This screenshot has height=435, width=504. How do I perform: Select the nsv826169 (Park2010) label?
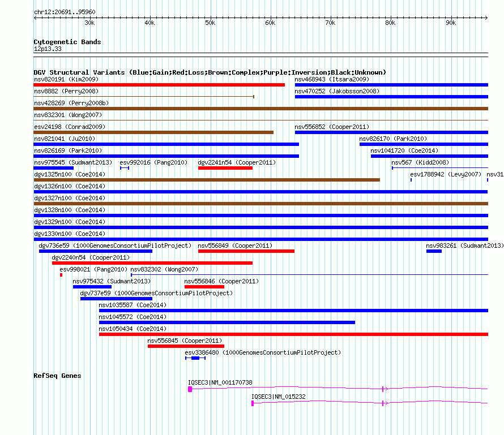(68, 150)
